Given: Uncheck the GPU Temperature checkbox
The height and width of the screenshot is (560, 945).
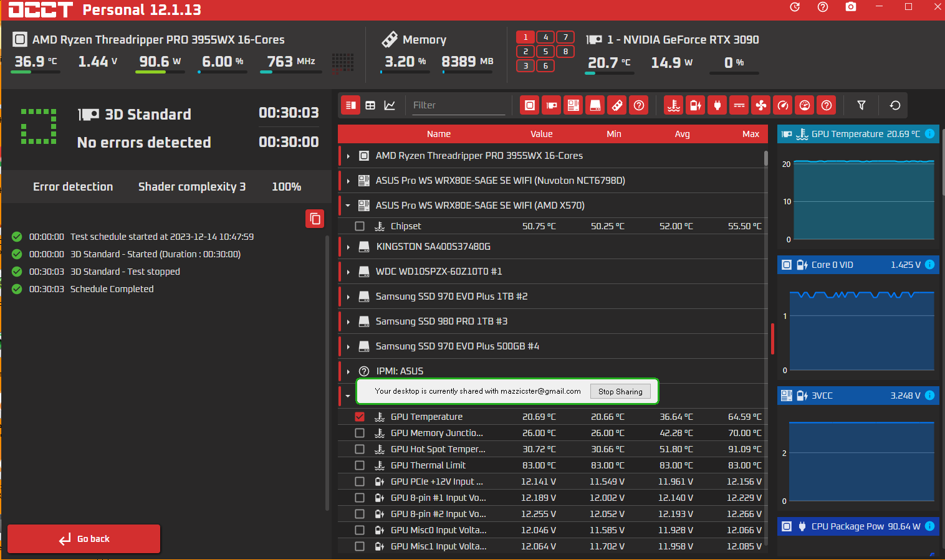Looking at the screenshot, I should coord(360,417).
